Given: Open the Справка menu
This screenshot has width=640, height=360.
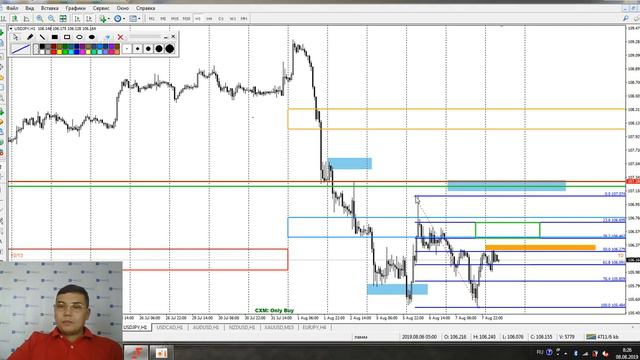Looking at the screenshot, I should [x=145, y=8].
